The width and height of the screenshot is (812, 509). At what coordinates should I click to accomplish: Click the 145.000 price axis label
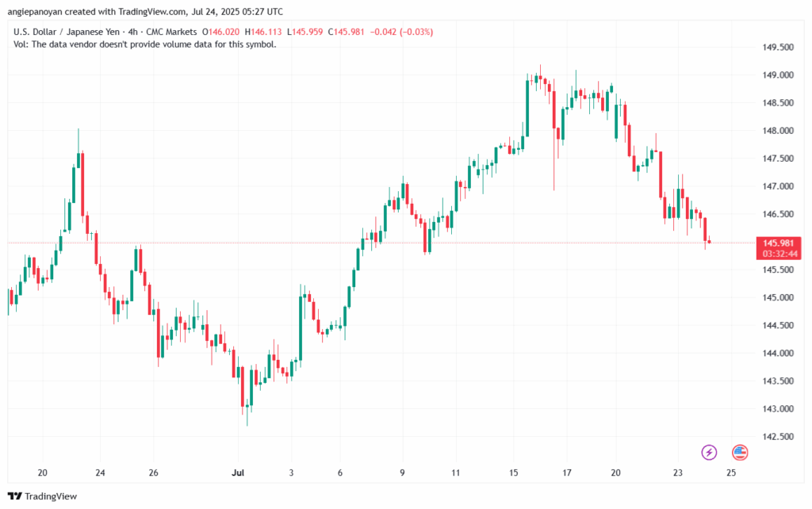point(778,298)
